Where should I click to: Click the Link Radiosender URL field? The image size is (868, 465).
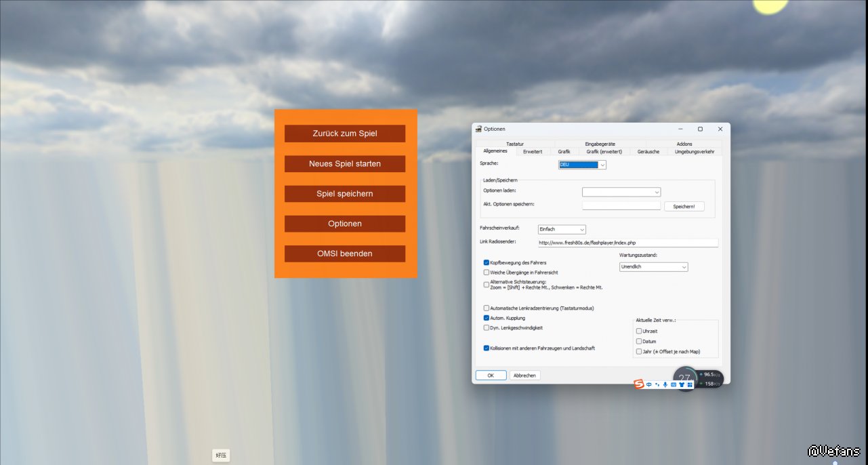[x=627, y=243]
